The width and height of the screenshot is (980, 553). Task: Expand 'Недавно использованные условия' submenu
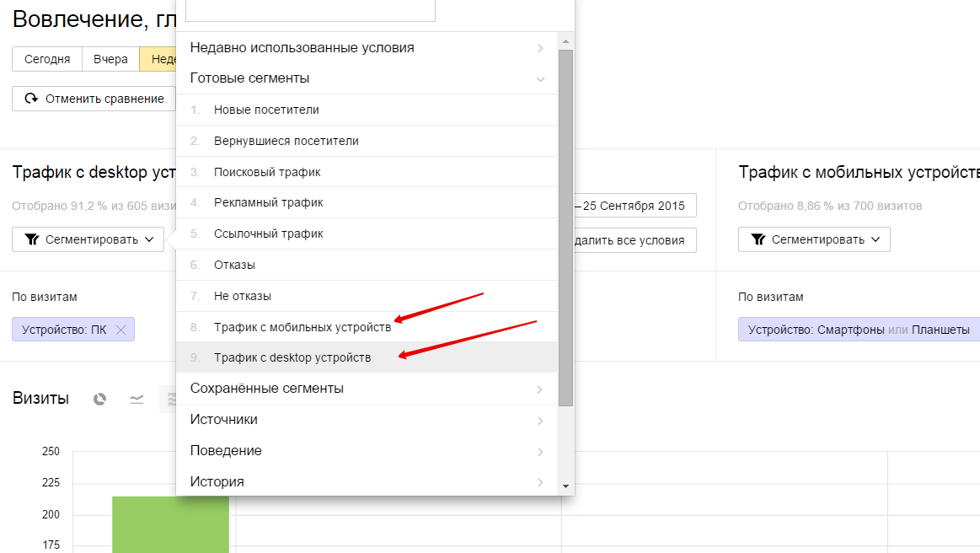[367, 48]
